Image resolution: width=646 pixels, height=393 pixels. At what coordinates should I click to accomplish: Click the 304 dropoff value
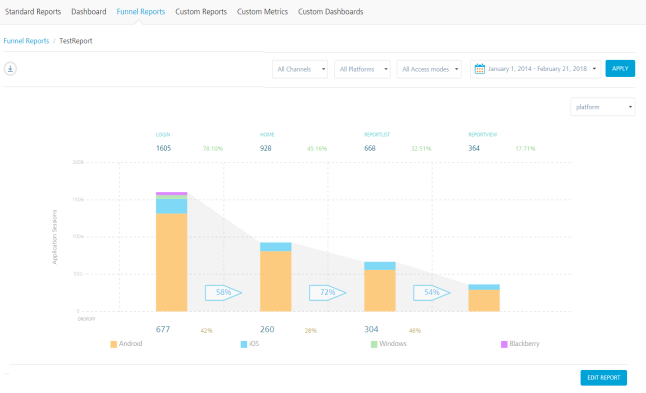tap(371, 329)
